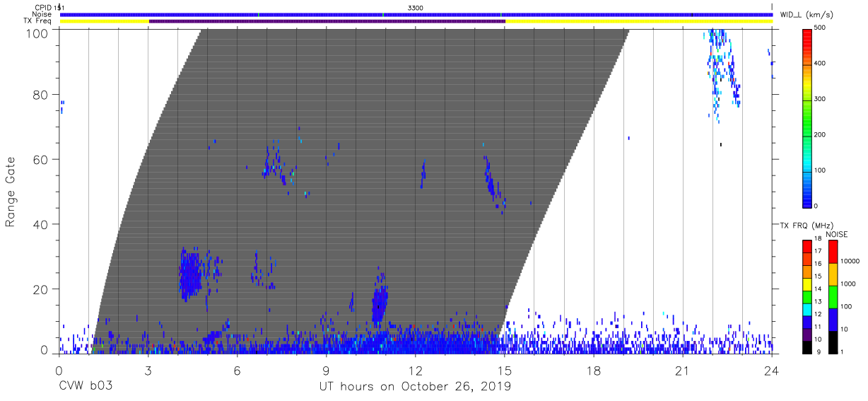Click the '21' tick on the UT hours axis

pyautogui.click(x=682, y=370)
